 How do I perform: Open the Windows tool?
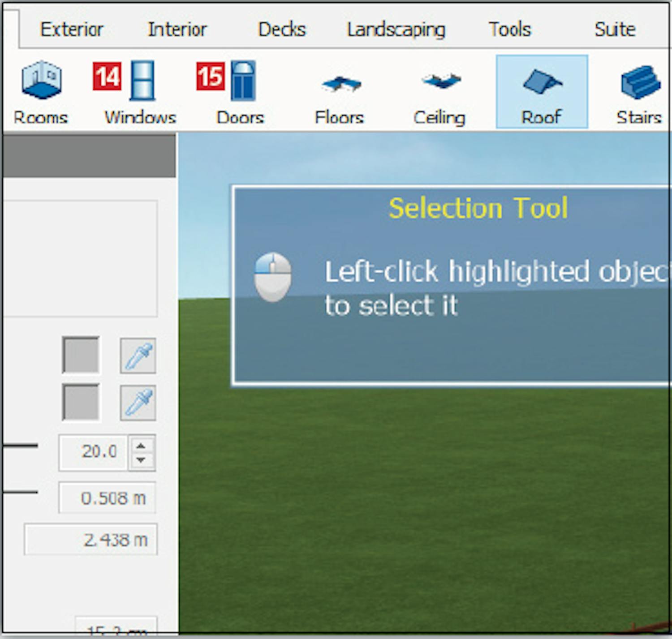click(140, 92)
